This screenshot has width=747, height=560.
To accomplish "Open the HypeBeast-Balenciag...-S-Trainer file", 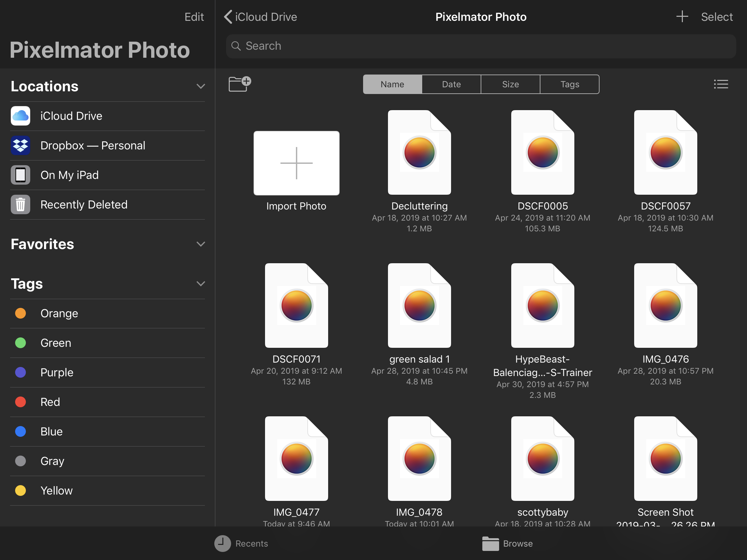I will pos(542,306).
